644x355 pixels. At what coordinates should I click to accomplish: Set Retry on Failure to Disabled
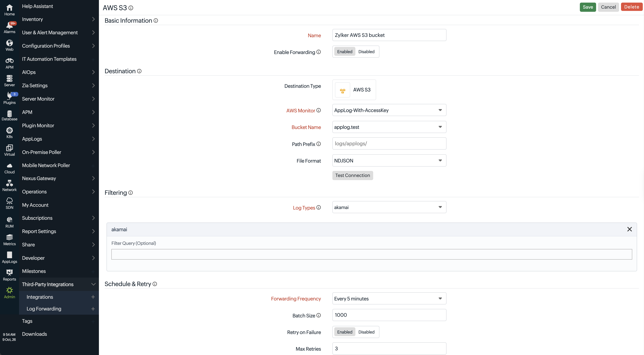coord(366,332)
